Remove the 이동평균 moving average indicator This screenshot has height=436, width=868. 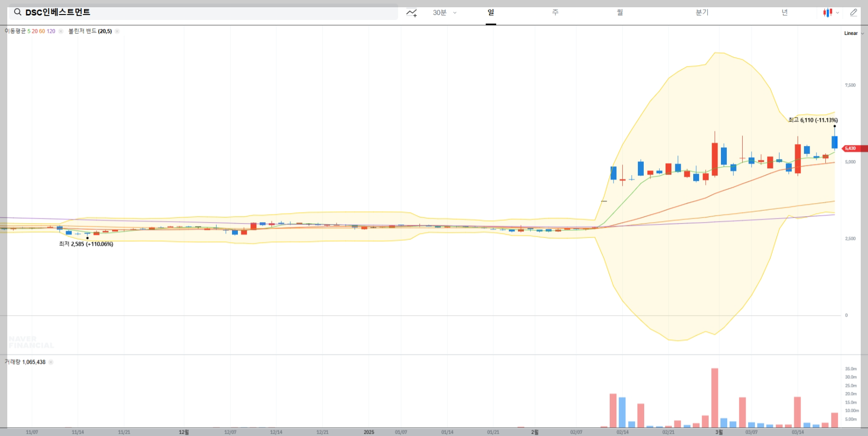pos(61,31)
